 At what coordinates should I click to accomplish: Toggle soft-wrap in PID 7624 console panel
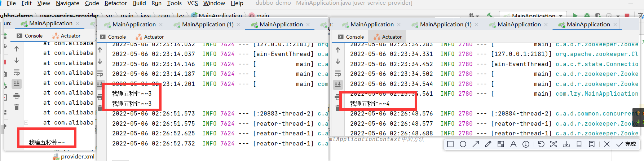100,73
